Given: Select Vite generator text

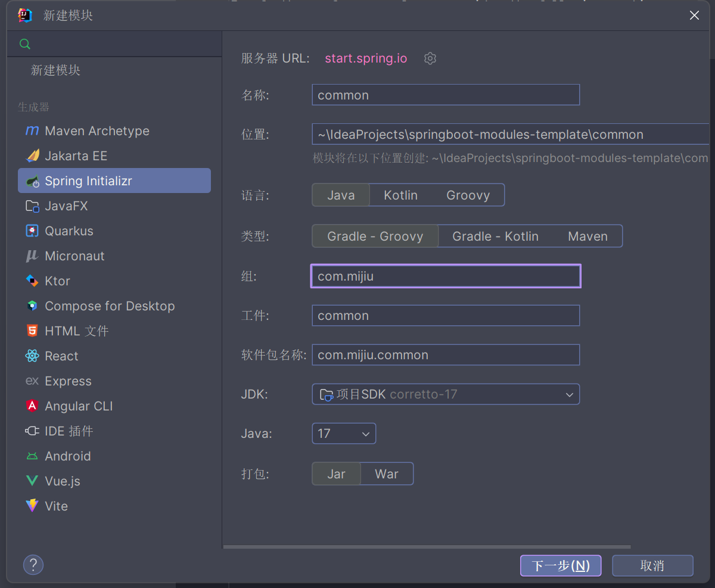Looking at the screenshot, I should point(57,506).
